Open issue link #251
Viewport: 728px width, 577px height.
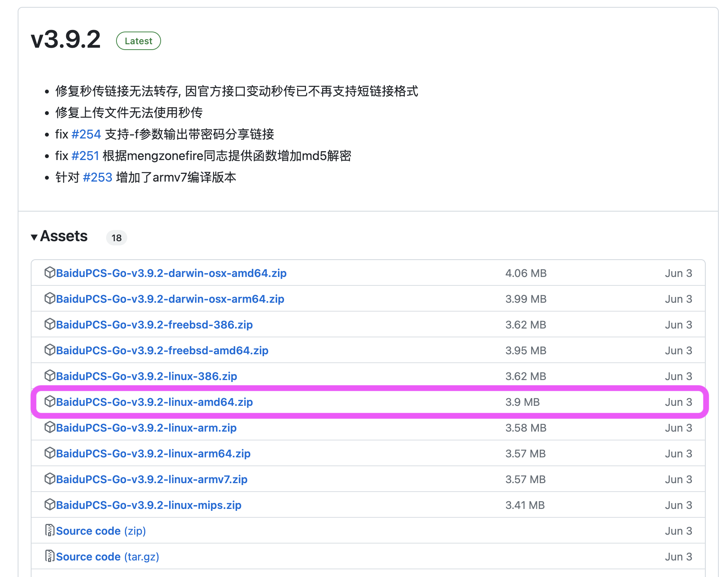pyautogui.click(x=85, y=156)
